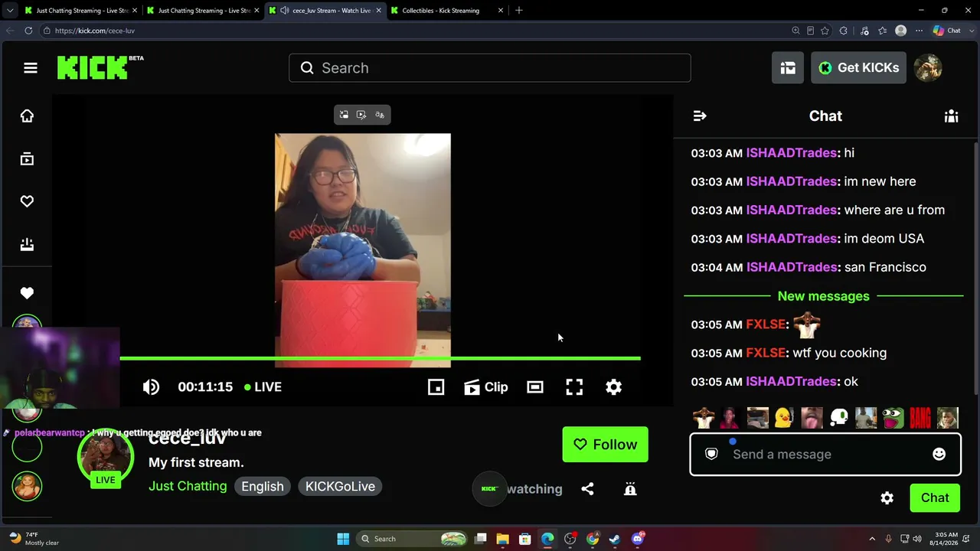Open the weather widget showing 74°F

point(34,539)
